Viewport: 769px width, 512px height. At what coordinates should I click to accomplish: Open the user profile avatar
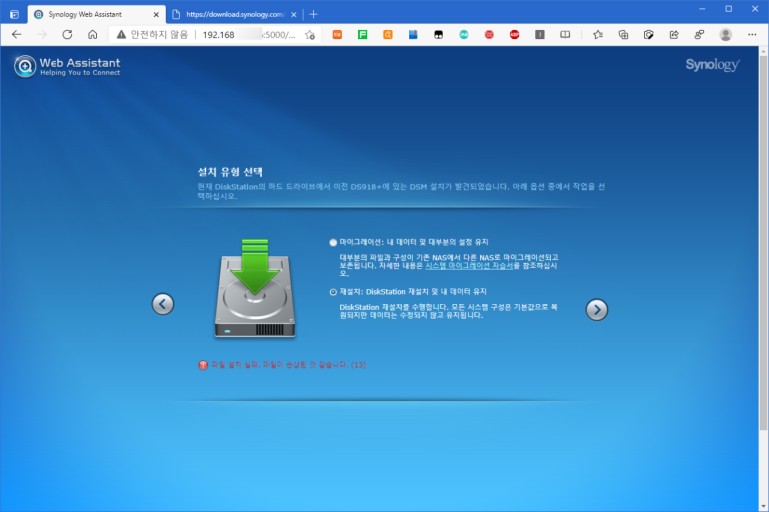pyautogui.click(x=725, y=34)
